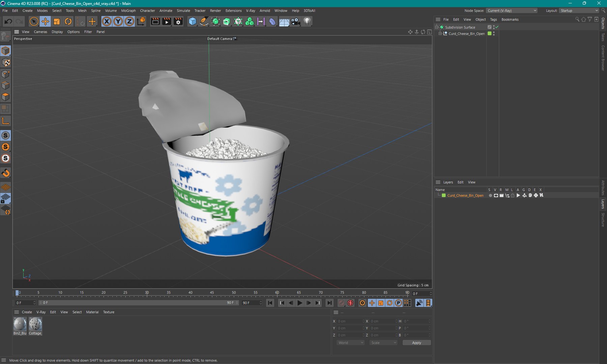Click frame 45 on the timeline ruler
The width and height of the screenshot is (607, 364).
tap(212, 293)
